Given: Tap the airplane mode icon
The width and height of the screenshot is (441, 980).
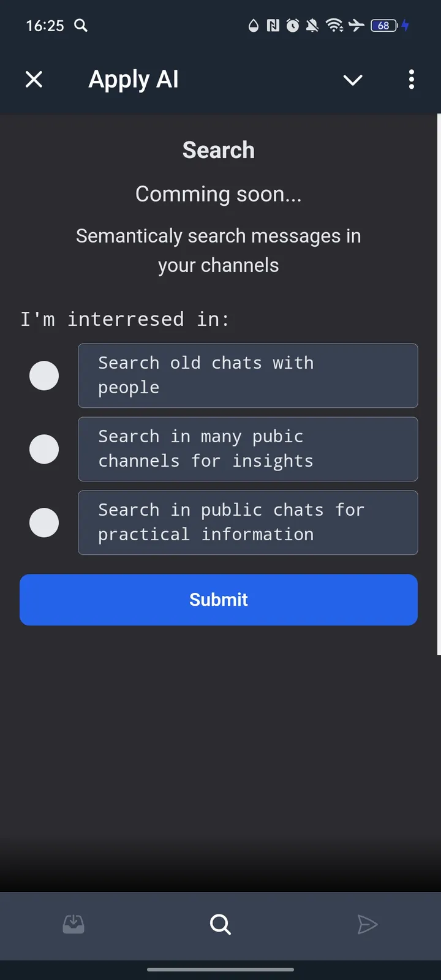Looking at the screenshot, I should 356,26.
